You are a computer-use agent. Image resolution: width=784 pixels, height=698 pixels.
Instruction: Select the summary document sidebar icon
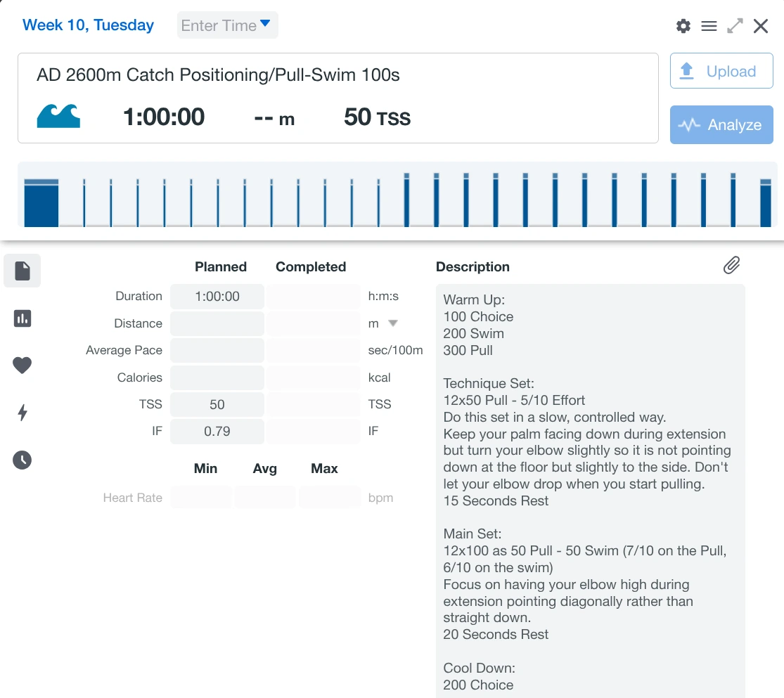pos(23,271)
